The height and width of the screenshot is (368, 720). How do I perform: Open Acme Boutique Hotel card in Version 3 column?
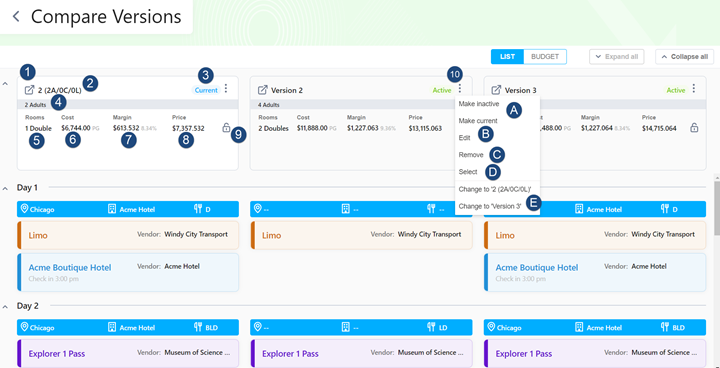(x=595, y=272)
